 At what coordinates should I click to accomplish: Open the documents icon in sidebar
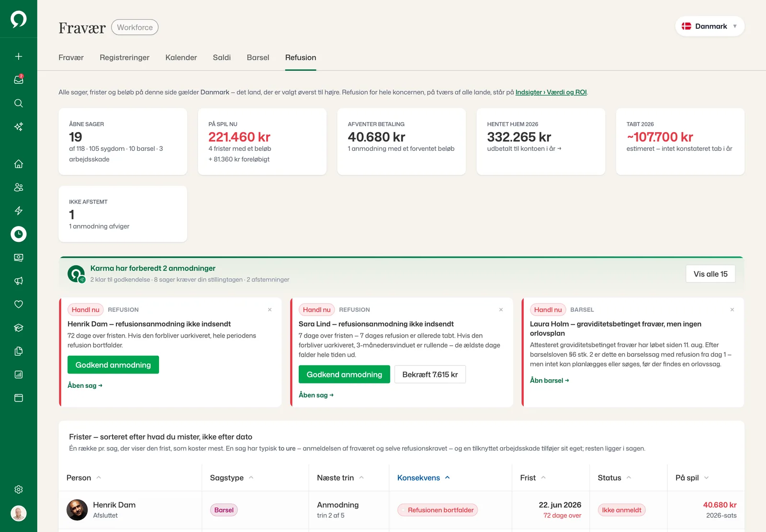pyautogui.click(x=19, y=351)
